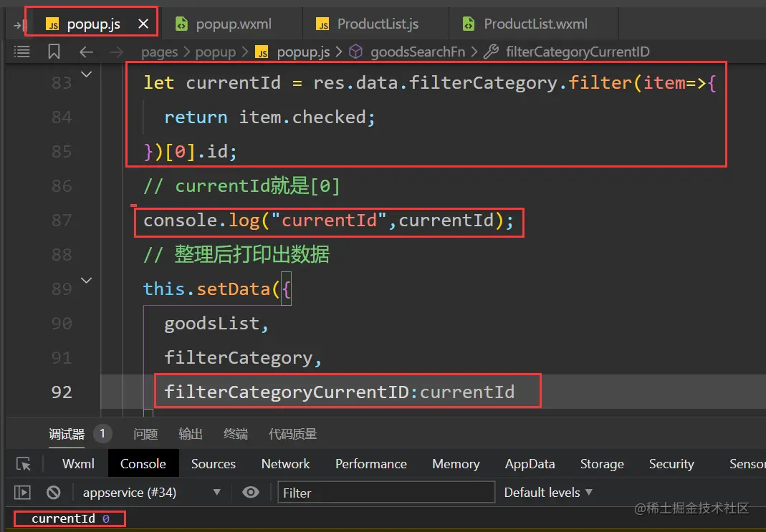Switch to the popup.wxml tab
Image resolution: width=766 pixels, height=532 pixels.
pos(224,24)
